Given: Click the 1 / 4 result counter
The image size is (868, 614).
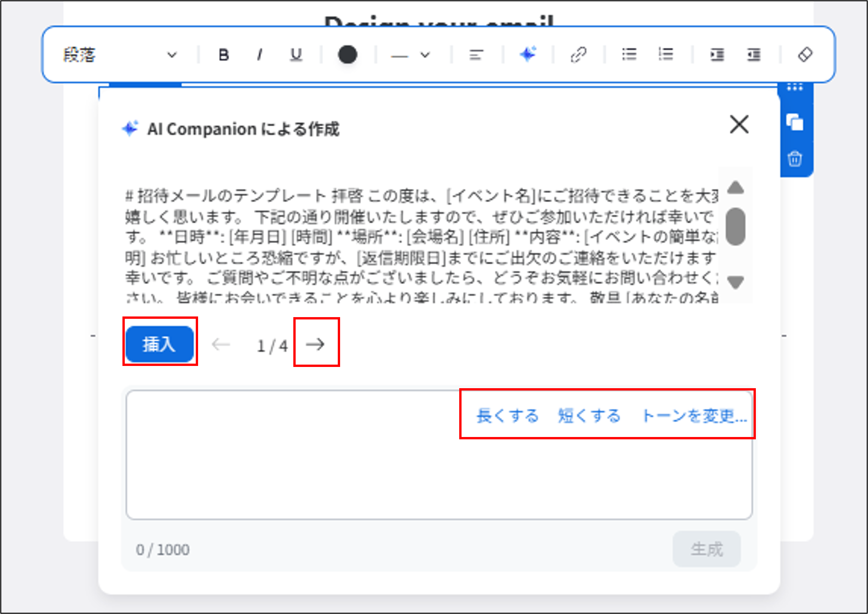Looking at the screenshot, I should tap(272, 346).
